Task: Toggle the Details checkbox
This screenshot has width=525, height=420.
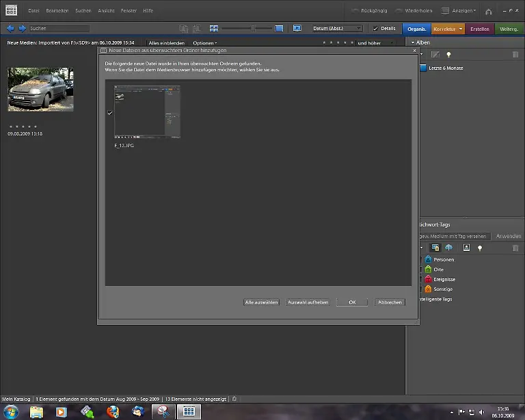Action: point(375,29)
